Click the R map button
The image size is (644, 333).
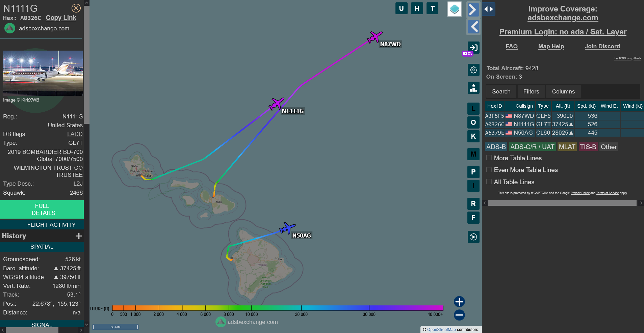[x=473, y=204]
